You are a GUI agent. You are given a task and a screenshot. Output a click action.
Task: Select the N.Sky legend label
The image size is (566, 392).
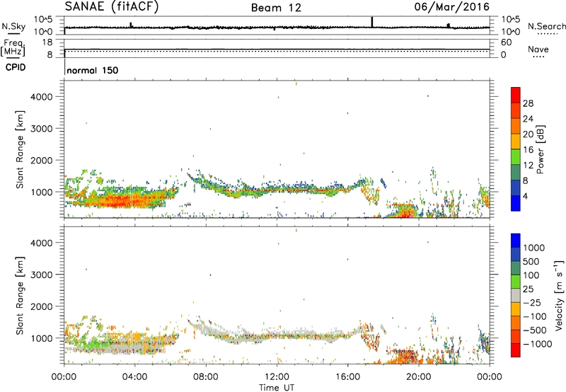click(x=13, y=26)
